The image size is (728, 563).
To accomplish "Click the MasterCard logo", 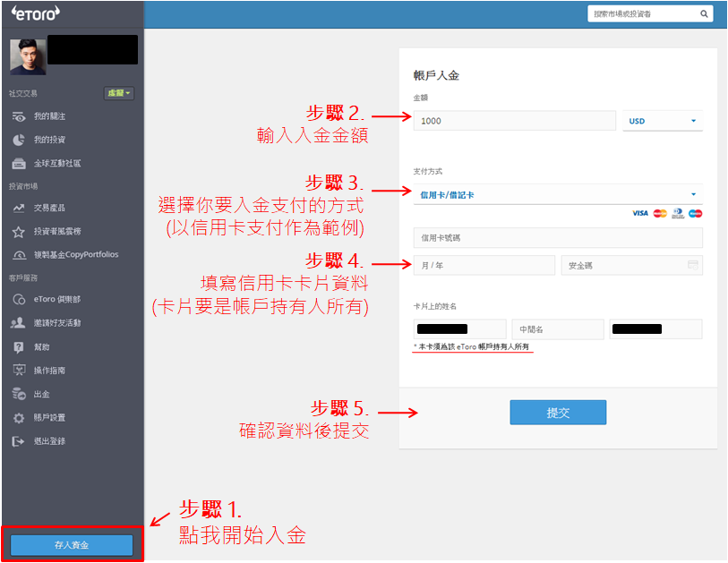I will (x=660, y=213).
